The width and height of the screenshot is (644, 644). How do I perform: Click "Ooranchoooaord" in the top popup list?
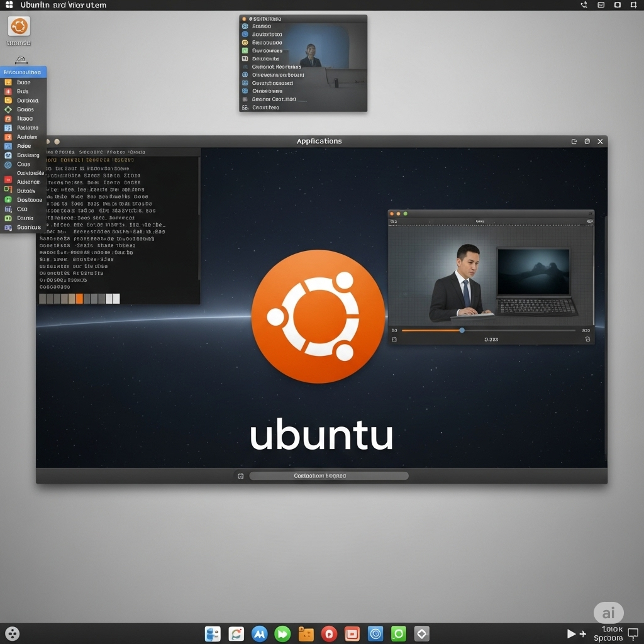coord(272,83)
